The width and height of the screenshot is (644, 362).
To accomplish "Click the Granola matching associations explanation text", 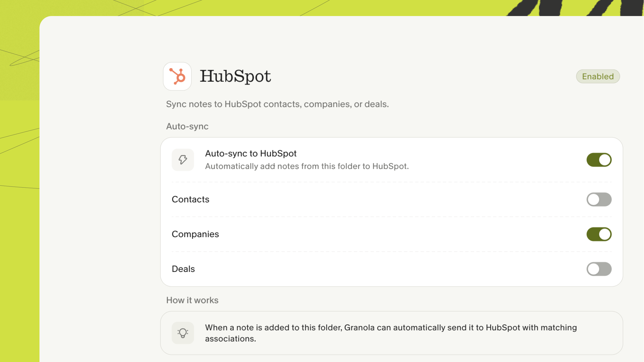I will tap(391, 333).
